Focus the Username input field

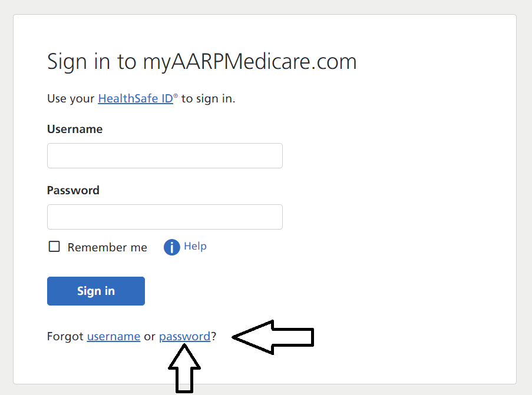165,155
